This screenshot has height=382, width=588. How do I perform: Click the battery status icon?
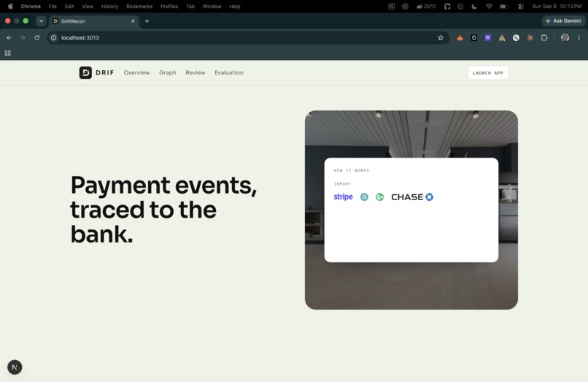(x=504, y=7)
